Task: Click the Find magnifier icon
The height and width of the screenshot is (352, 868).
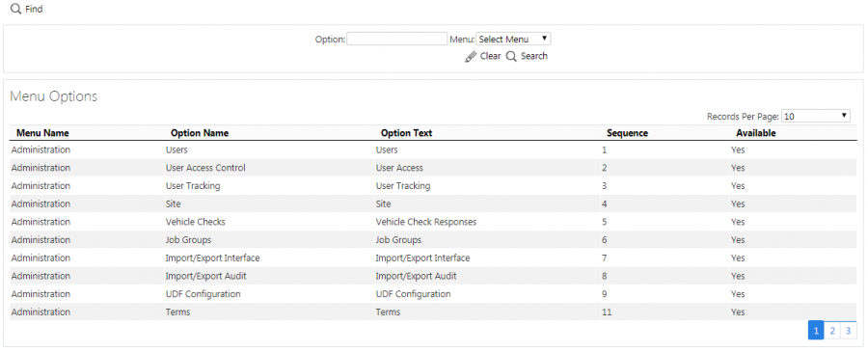Action: coord(16,9)
